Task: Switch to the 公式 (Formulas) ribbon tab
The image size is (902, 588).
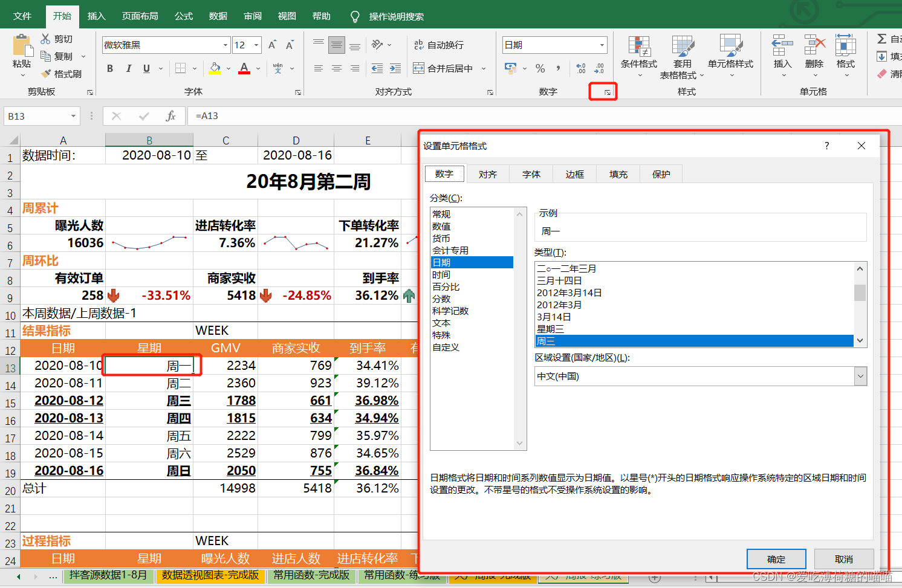Action: point(183,16)
